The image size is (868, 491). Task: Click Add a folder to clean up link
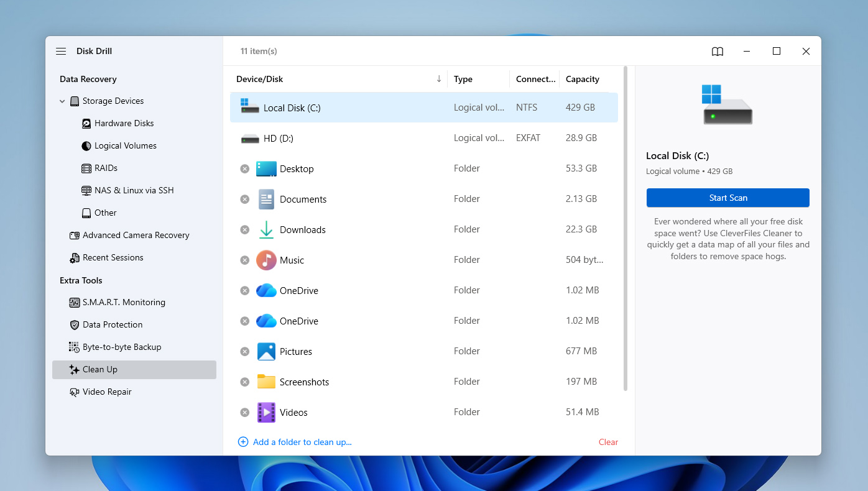coord(295,443)
